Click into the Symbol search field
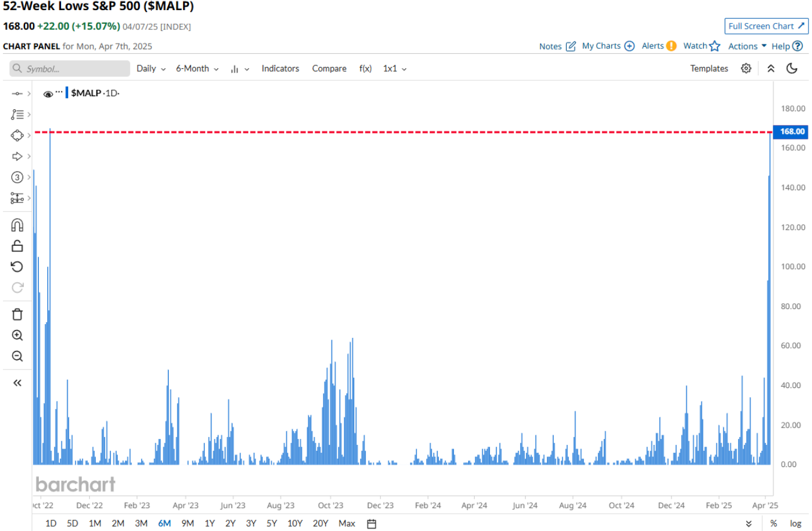 69,69
